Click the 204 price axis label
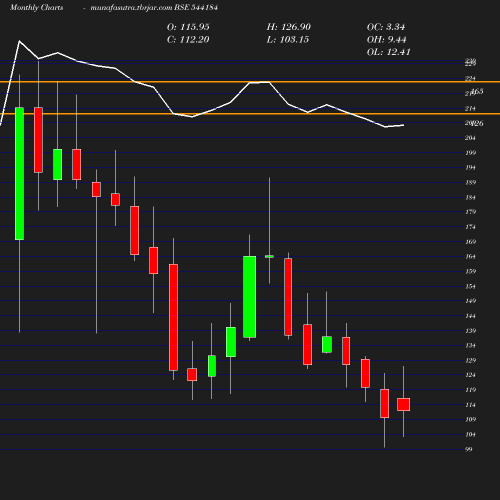Image resolution: width=500 pixels, height=500 pixels. tap(470, 138)
